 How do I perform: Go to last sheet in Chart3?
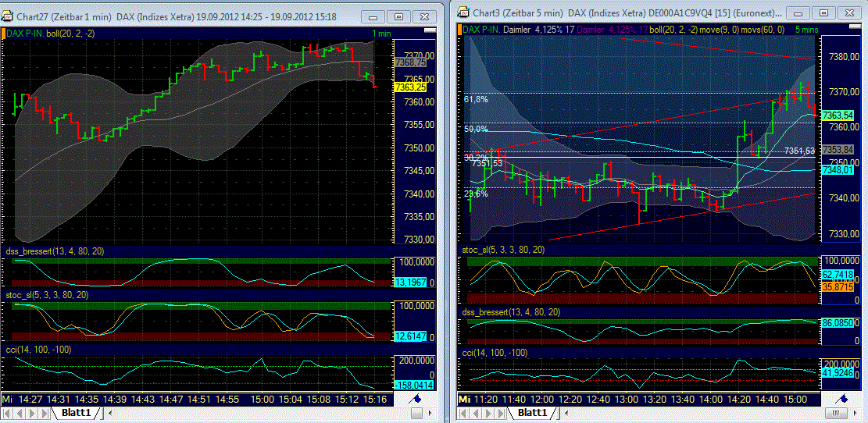(x=501, y=413)
